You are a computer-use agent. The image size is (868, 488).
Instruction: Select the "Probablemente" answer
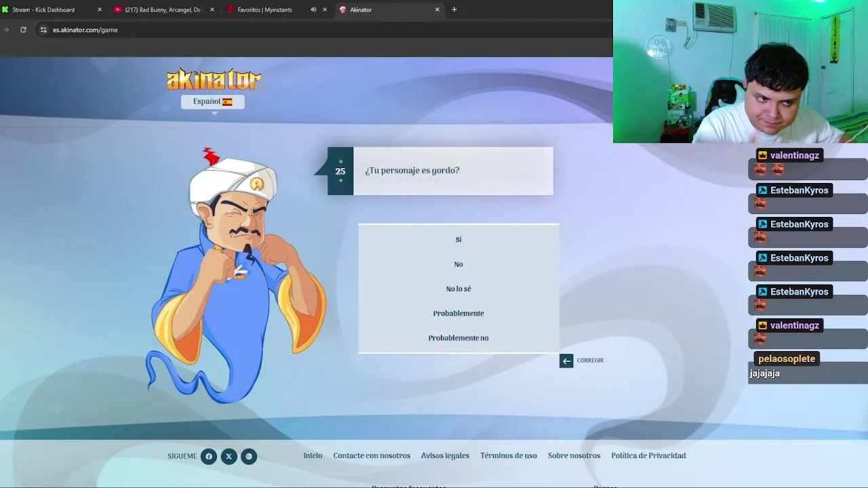(458, 313)
